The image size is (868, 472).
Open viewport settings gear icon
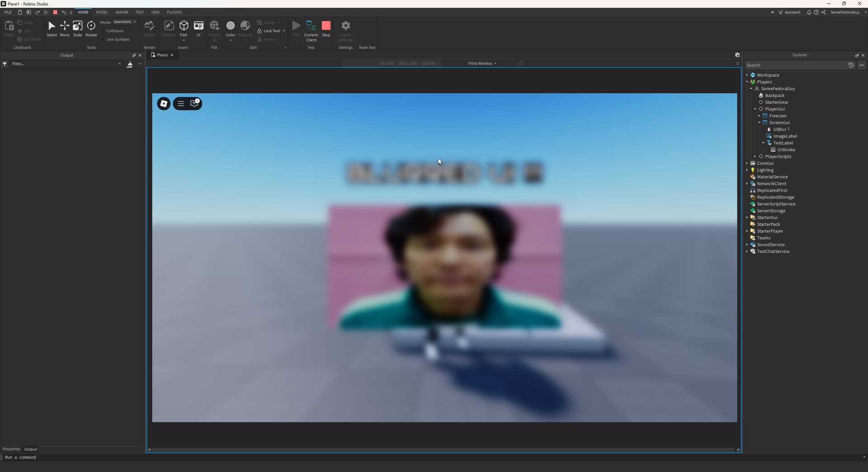coord(737,55)
